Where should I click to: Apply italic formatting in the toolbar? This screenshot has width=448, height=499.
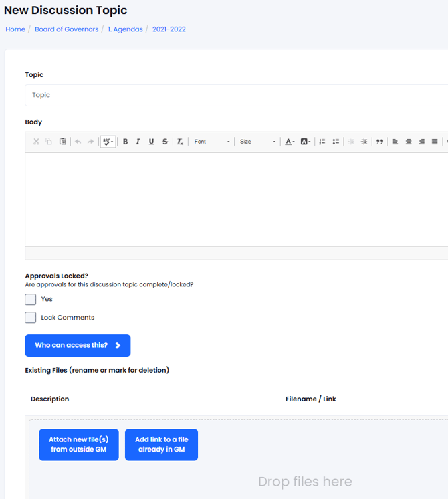click(138, 142)
